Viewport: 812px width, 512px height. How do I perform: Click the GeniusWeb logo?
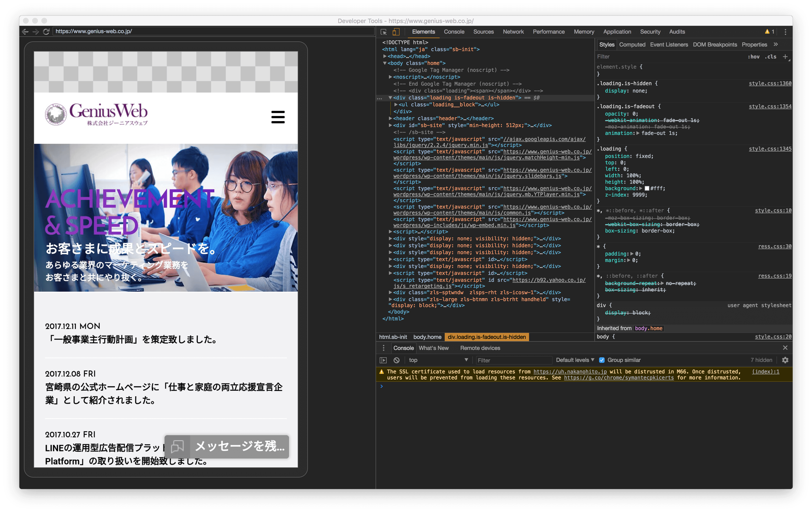click(97, 114)
